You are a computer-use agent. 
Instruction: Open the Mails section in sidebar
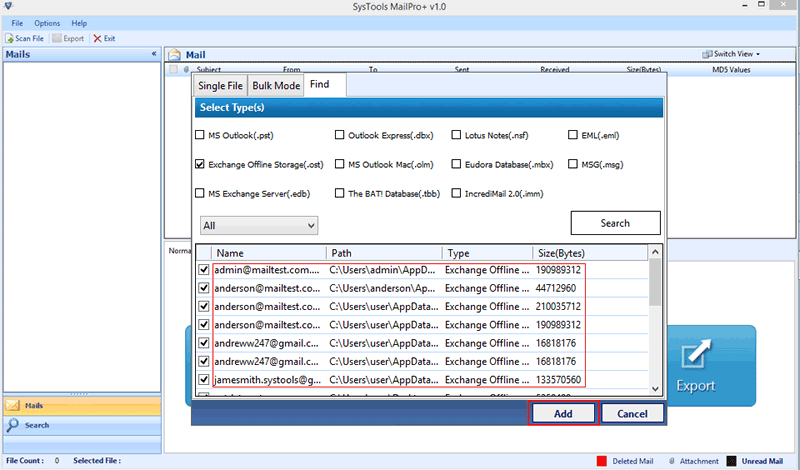point(82,405)
